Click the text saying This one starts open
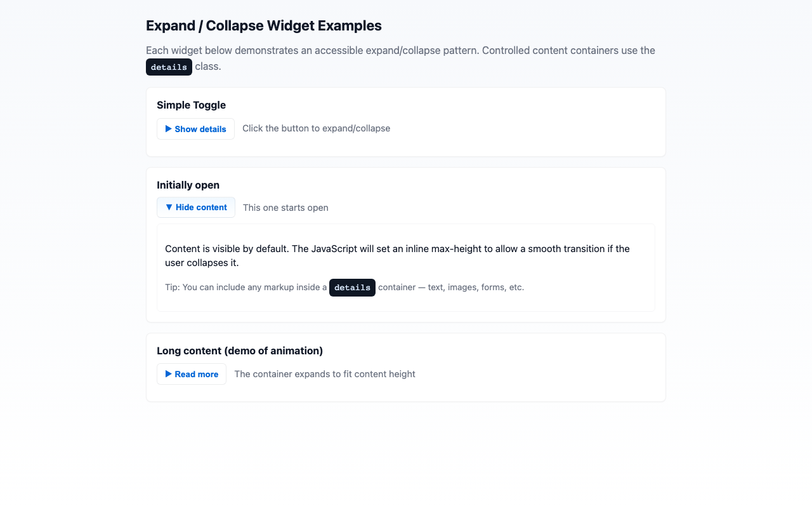The image size is (812, 508). point(285,207)
